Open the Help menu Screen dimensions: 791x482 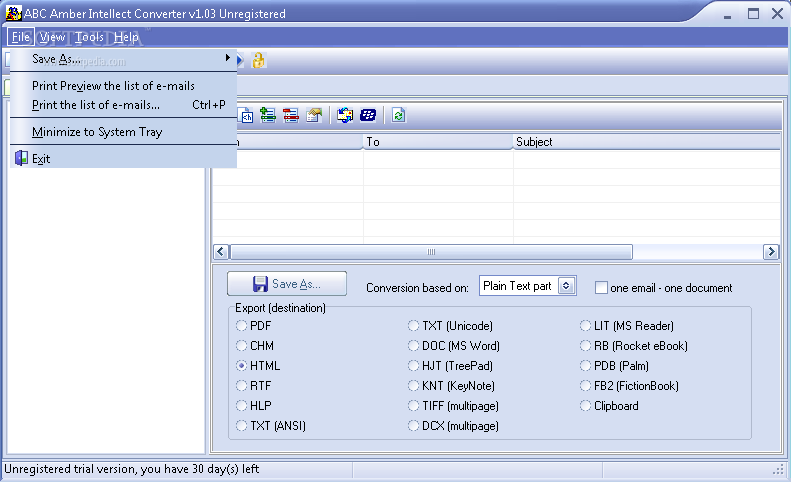click(126, 37)
